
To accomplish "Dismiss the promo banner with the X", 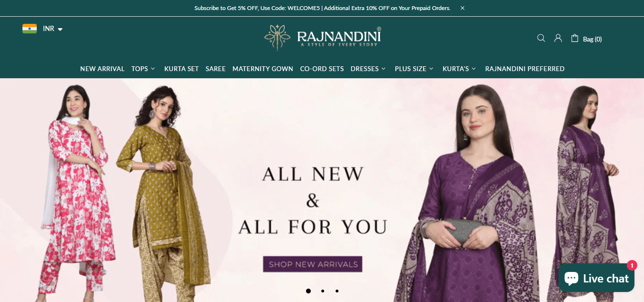I will pyautogui.click(x=463, y=8).
